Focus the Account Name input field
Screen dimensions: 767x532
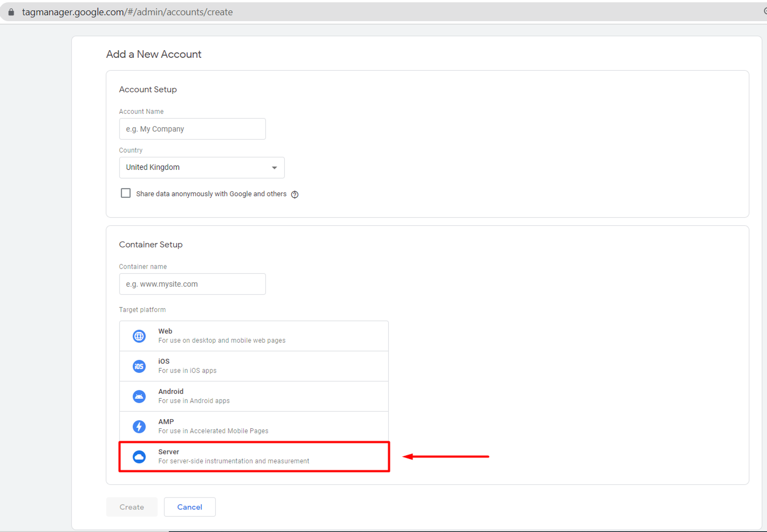point(192,129)
